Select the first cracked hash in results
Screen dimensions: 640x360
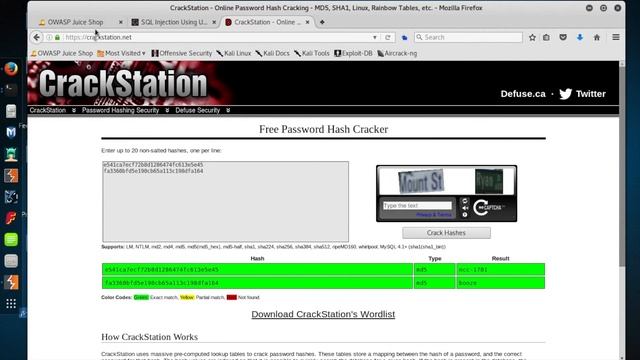point(257,269)
